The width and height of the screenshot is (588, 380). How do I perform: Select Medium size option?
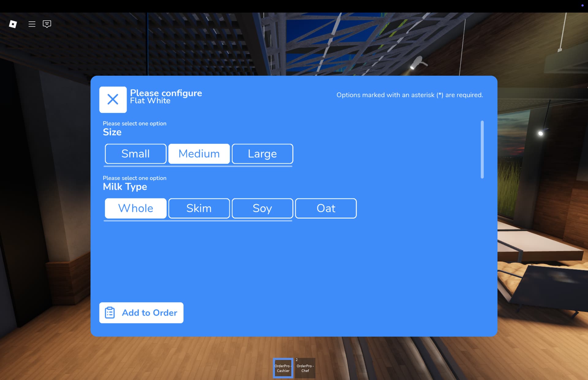click(x=199, y=154)
